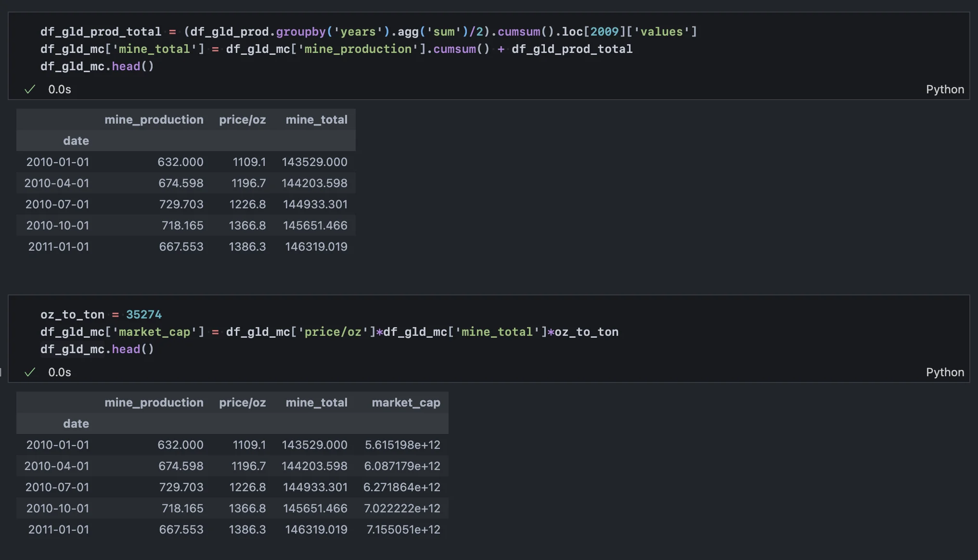Click the price/oz header in first table
Viewport: 978px width, 560px height.
(x=242, y=120)
